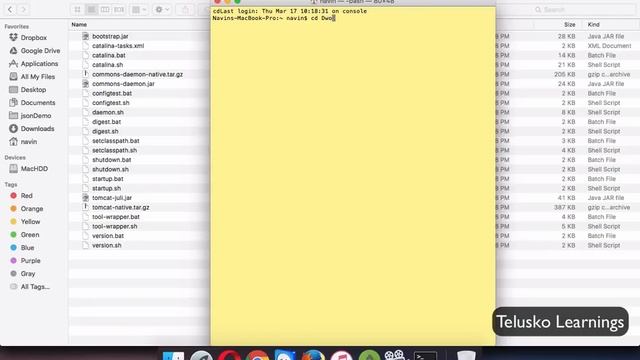Switch Finder to list view
Screen dimensions: 640x360
click(91, 9)
